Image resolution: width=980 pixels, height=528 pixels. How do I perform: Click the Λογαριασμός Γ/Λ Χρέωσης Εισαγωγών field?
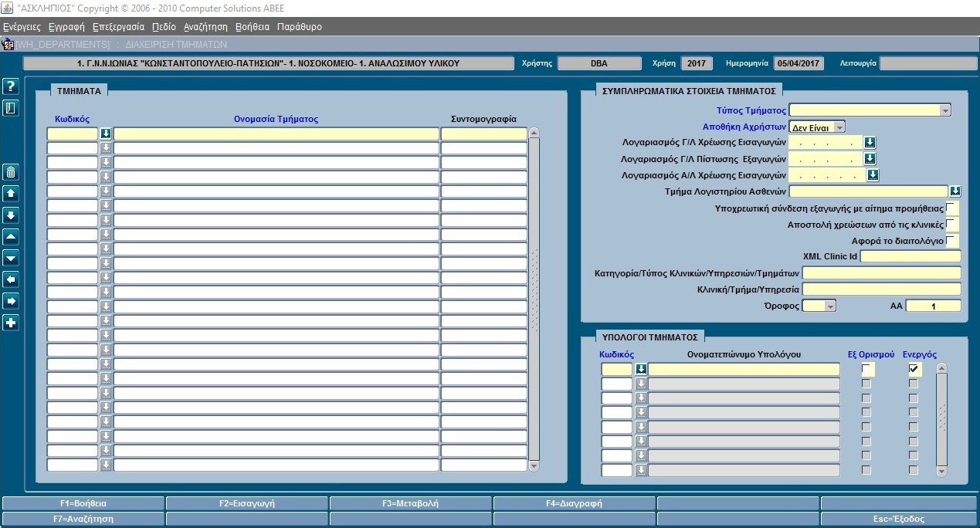[826, 142]
